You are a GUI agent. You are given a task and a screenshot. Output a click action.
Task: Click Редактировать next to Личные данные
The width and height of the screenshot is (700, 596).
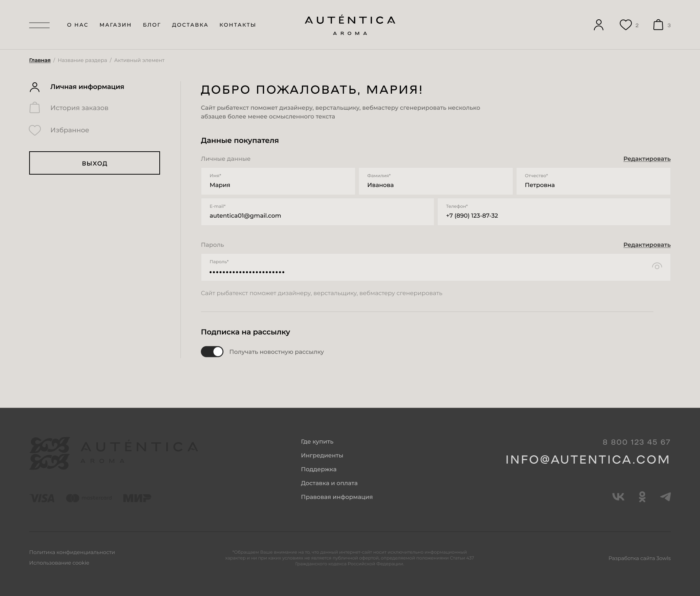pos(647,159)
